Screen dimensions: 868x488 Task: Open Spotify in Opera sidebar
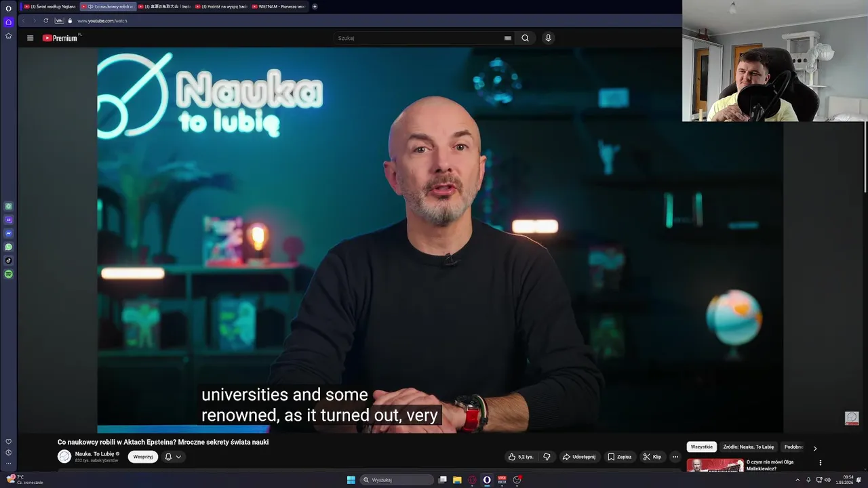(x=8, y=274)
